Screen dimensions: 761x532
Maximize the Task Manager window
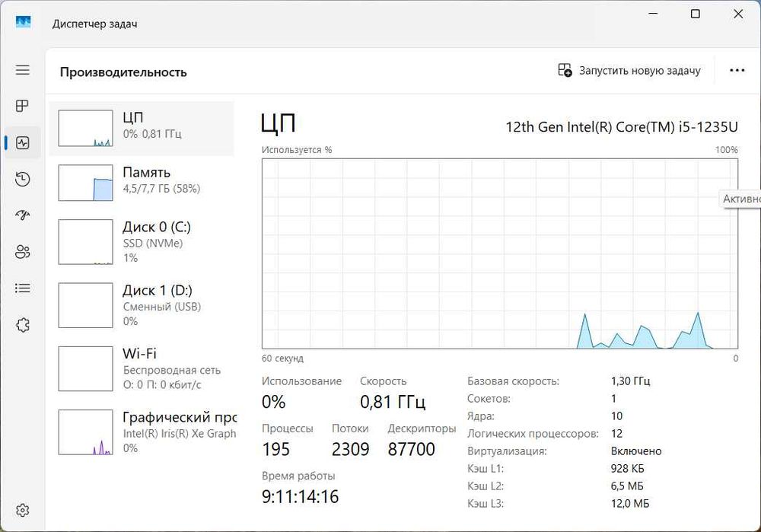(695, 14)
